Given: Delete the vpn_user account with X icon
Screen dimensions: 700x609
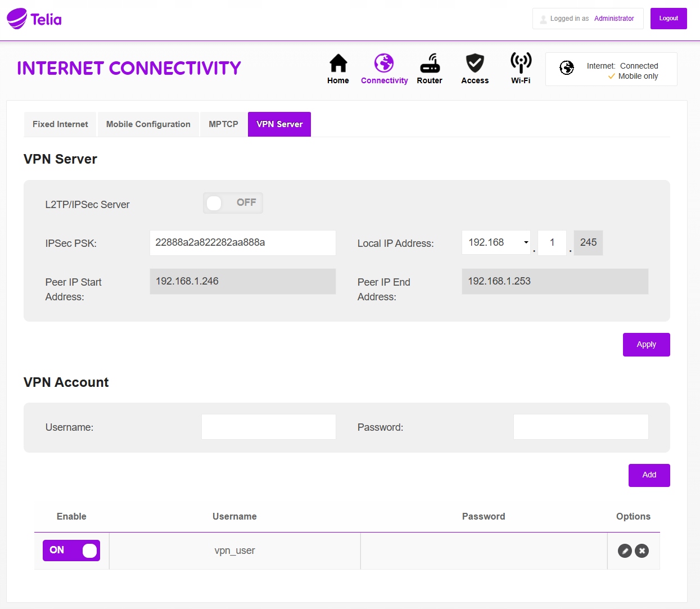Looking at the screenshot, I should pos(642,551).
